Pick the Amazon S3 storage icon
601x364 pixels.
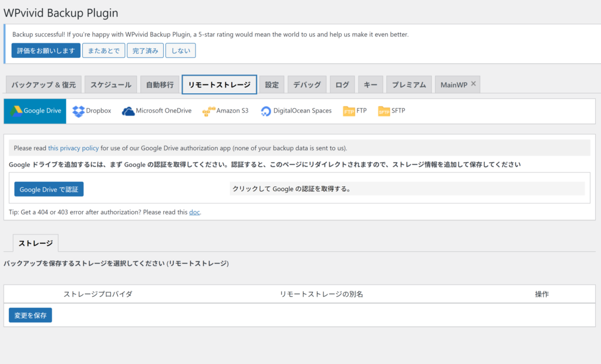pos(208,111)
